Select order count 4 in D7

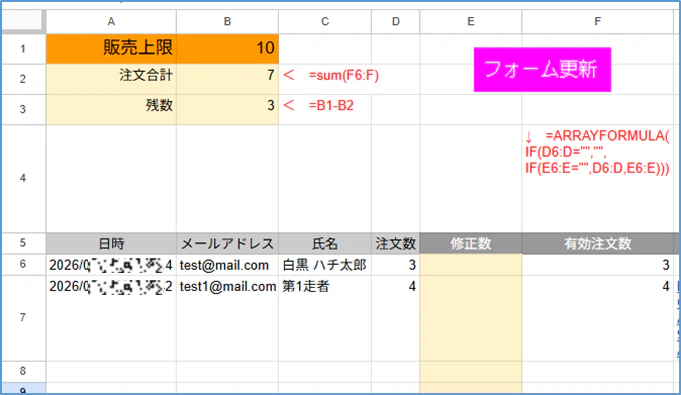point(396,318)
